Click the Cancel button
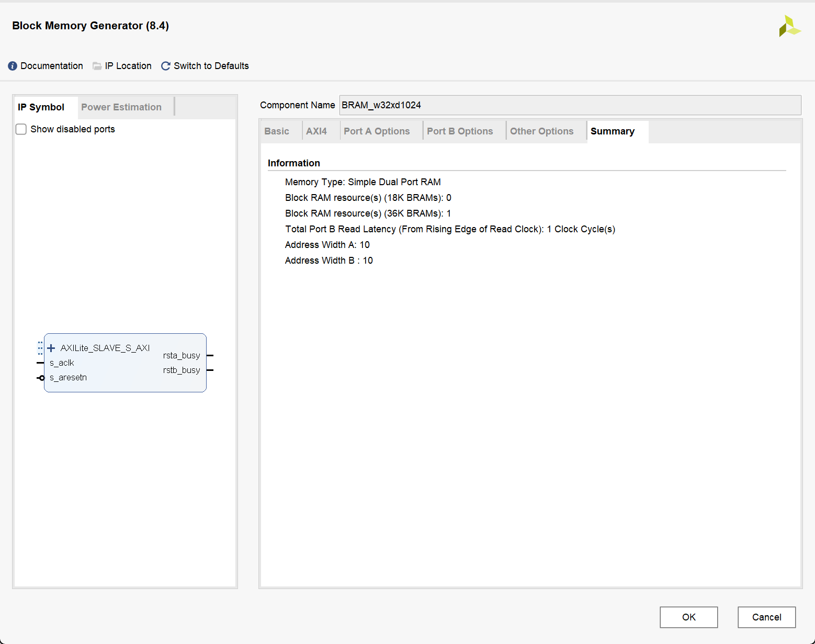The width and height of the screenshot is (815, 644). pos(767,617)
